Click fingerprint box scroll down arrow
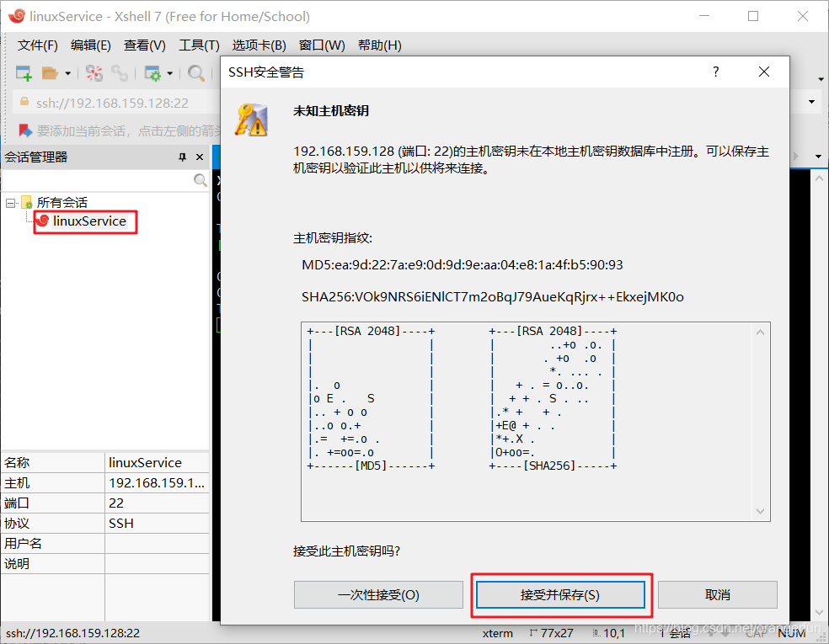 760,511
